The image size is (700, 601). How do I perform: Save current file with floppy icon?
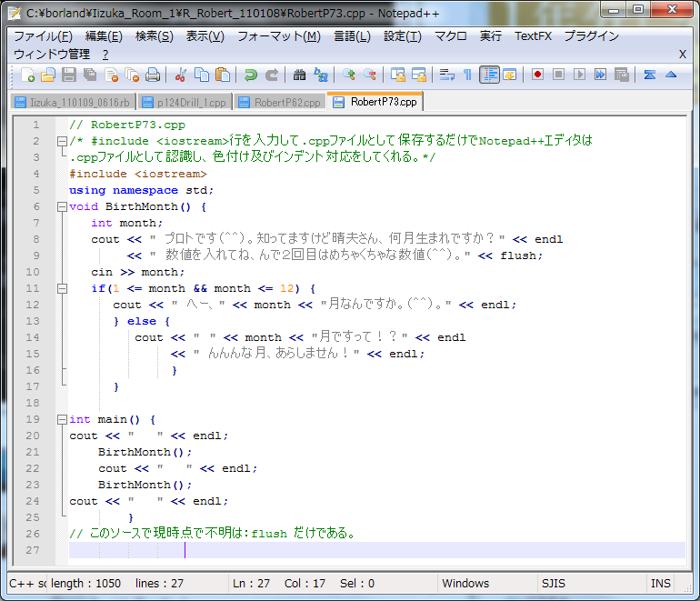pyautogui.click(x=69, y=75)
